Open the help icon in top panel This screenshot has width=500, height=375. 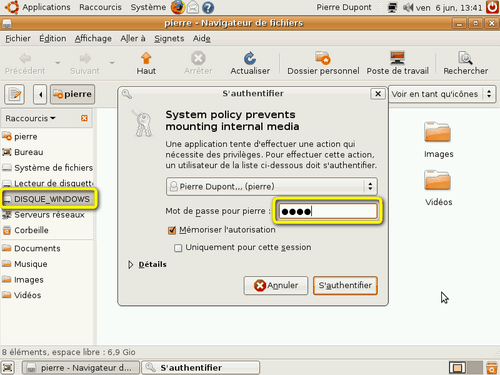click(x=208, y=7)
